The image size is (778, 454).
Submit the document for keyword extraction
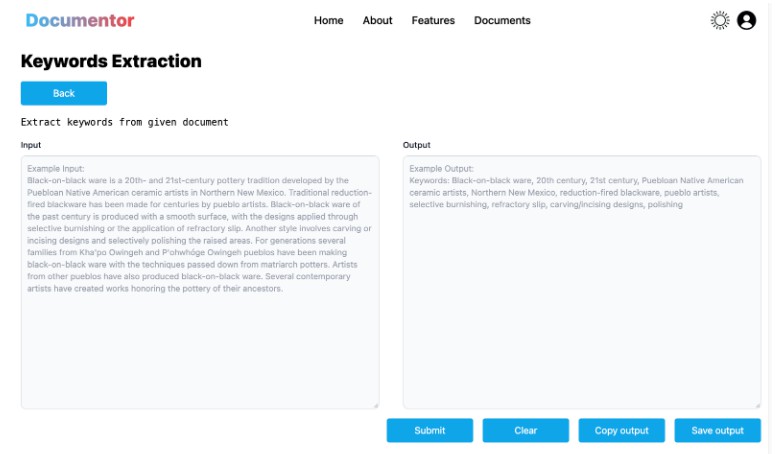click(429, 430)
